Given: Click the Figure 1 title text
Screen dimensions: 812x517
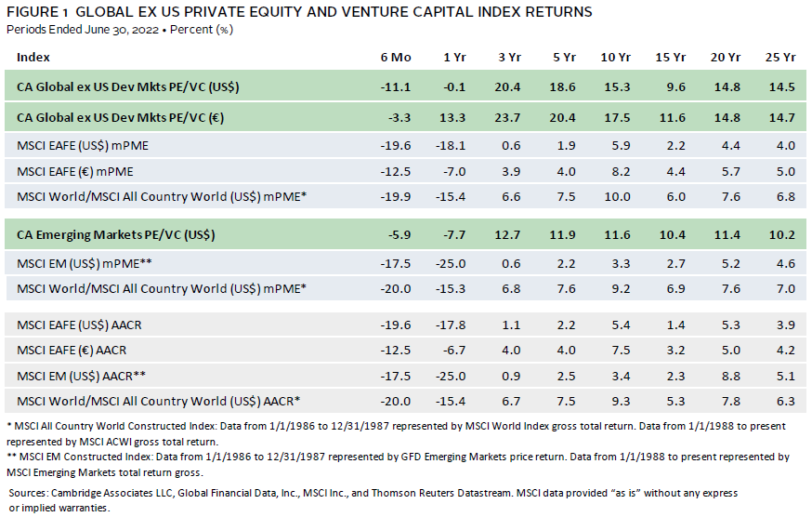Looking at the screenshot, I should coord(297,12).
